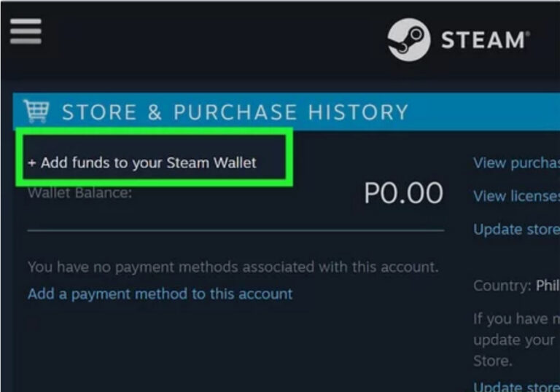Open the hamburger navigation menu
Screen dimensions: 560x392
tap(26, 32)
